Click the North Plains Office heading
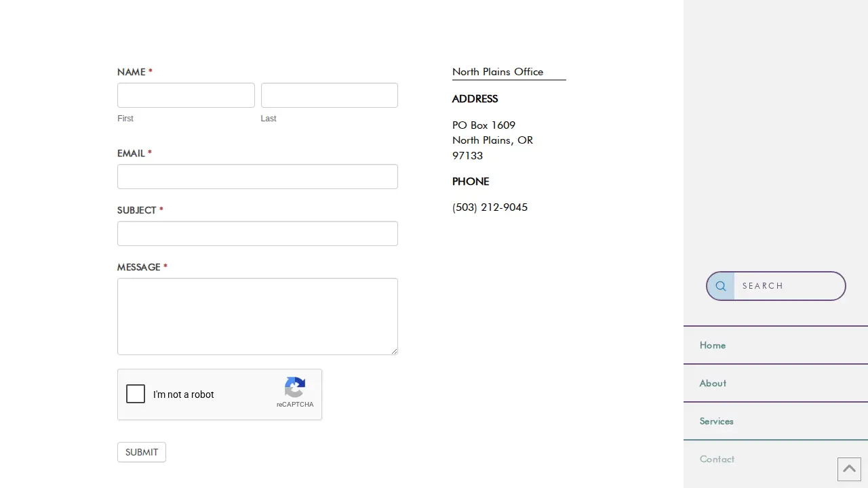Viewport: 868px width, 488px height. pyautogui.click(x=498, y=72)
